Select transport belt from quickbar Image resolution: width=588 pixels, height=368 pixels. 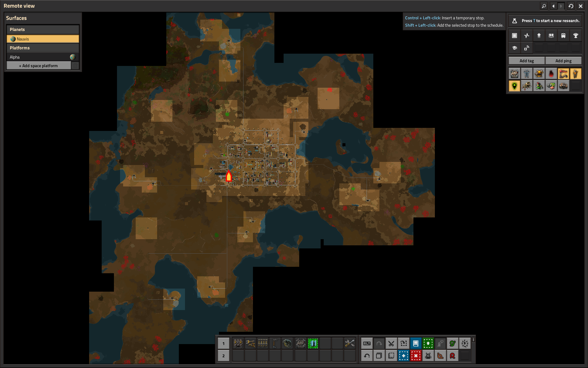pyautogui.click(x=238, y=343)
